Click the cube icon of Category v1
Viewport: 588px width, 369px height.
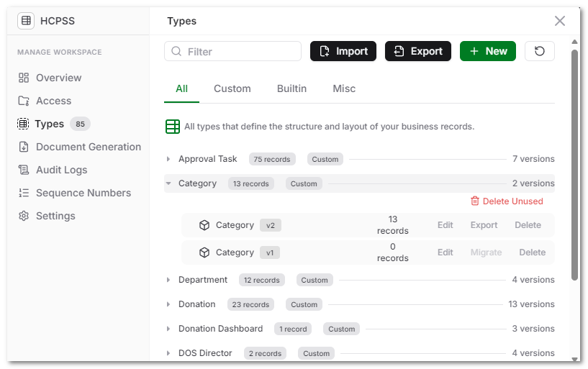tap(204, 252)
